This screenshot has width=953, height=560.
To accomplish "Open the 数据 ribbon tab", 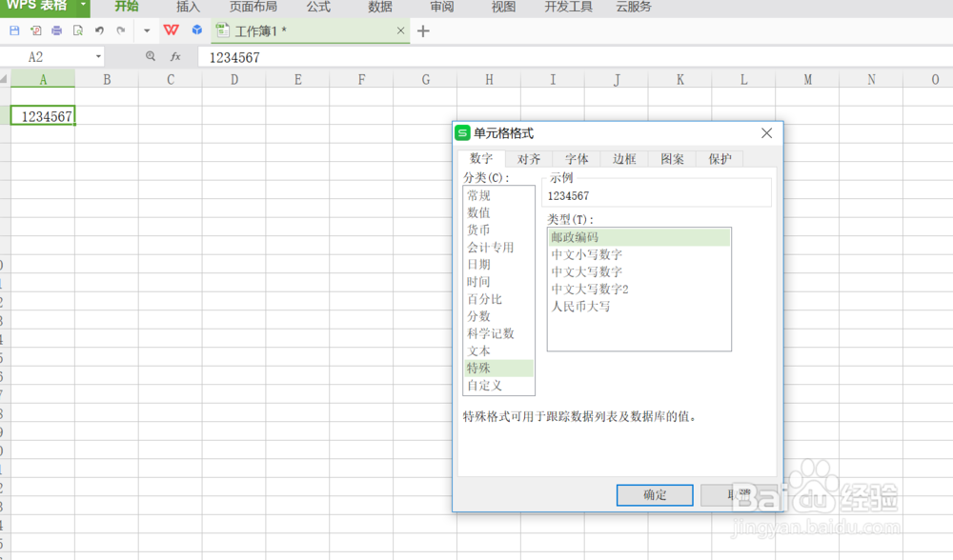I will click(380, 7).
